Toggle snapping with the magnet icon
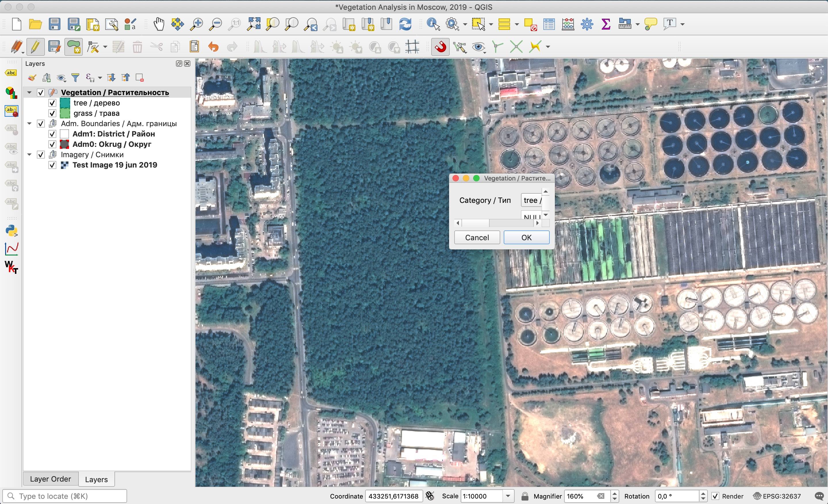This screenshot has height=504, width=828. pos(440,47)
